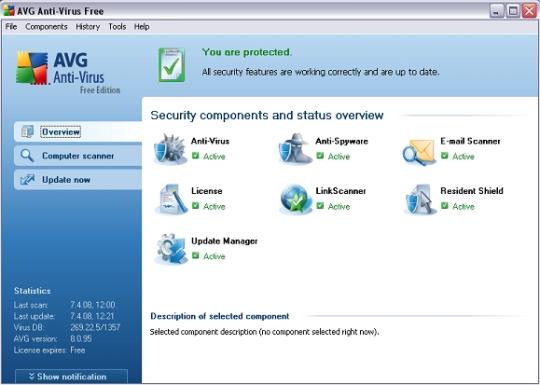
Task: Click Update Manager green Active status check
Action: [x=195, y=256]
